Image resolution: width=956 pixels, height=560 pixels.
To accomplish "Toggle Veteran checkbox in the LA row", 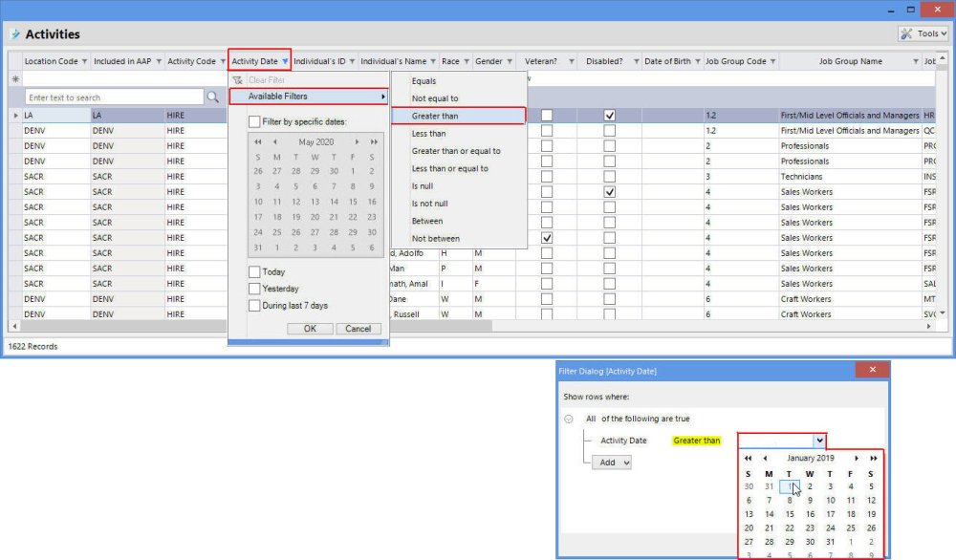I will click(547, 116).
